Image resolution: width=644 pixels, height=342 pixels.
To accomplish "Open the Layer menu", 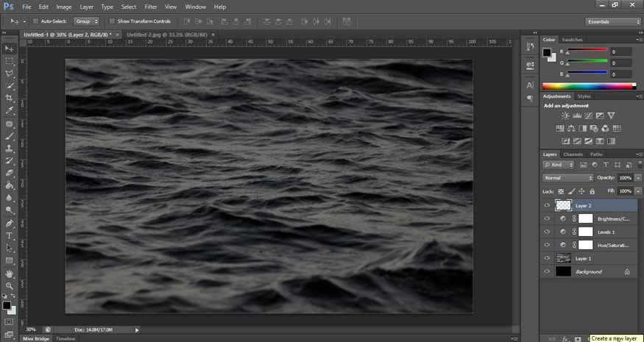I will click(87, 7).
